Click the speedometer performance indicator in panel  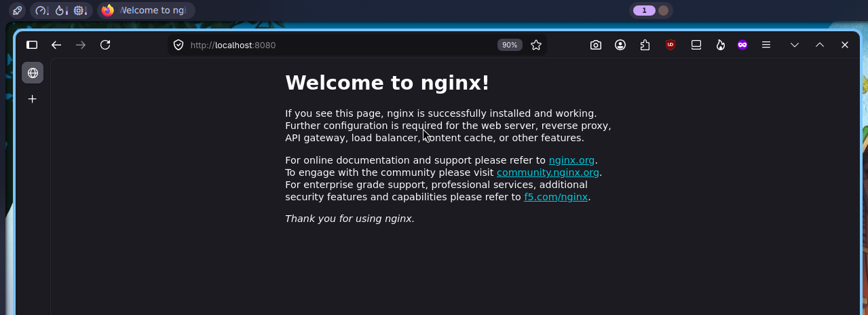click(x=42, y=10)
